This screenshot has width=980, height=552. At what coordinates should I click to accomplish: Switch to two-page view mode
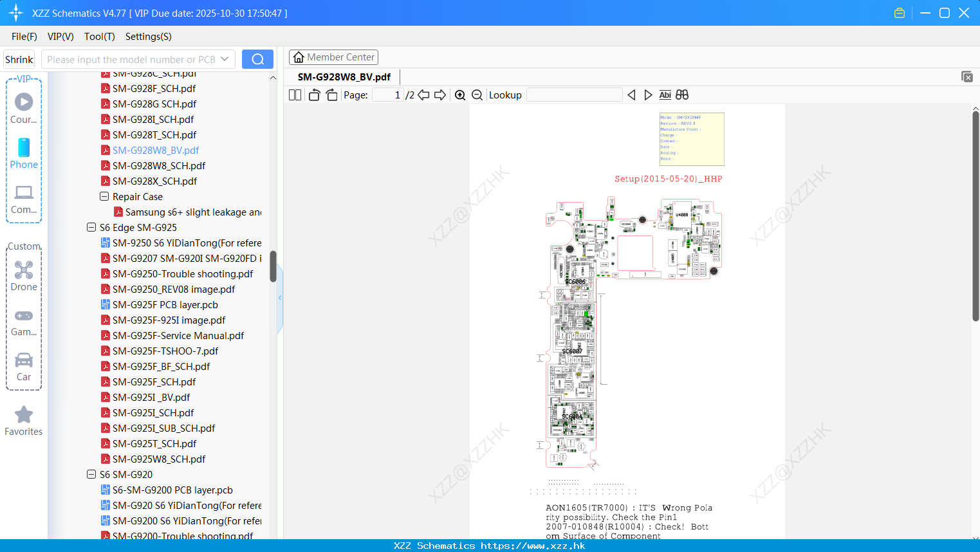point(294,95)
